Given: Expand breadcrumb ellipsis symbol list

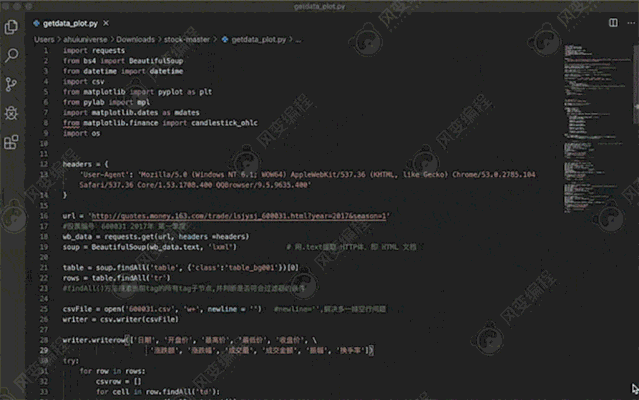Looking at the screenshot, I should tap(298, 40).
